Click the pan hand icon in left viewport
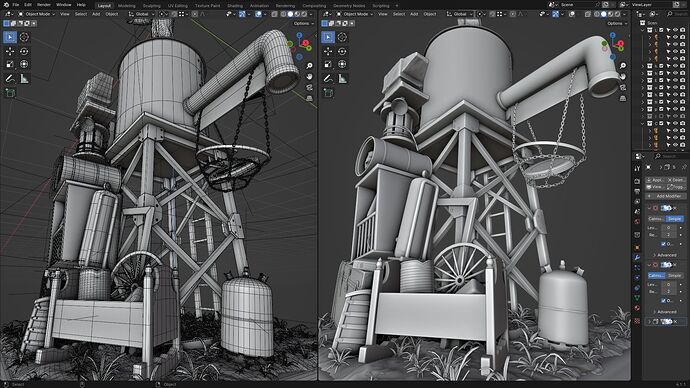Screen dimensions: 690x388 (x=309, y=77)
